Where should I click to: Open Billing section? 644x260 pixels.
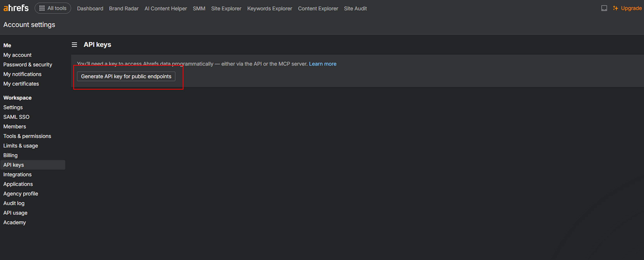pyautogui.click(x=10, y=155)
